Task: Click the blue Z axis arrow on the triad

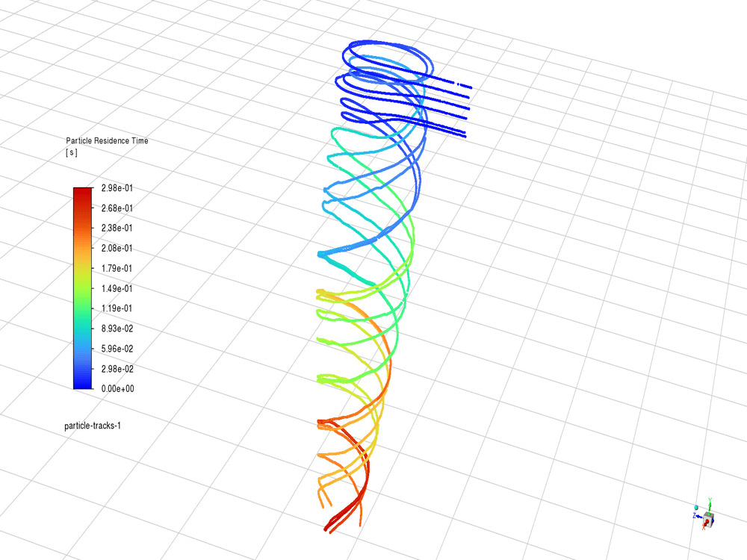Action: (x=699, y=516)
